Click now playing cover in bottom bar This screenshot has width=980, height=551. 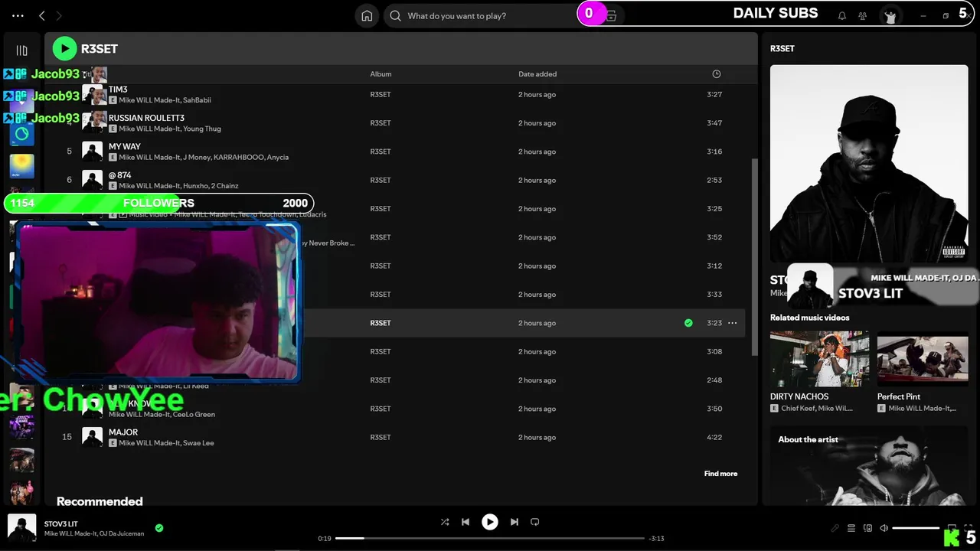(x=21, y=527)
